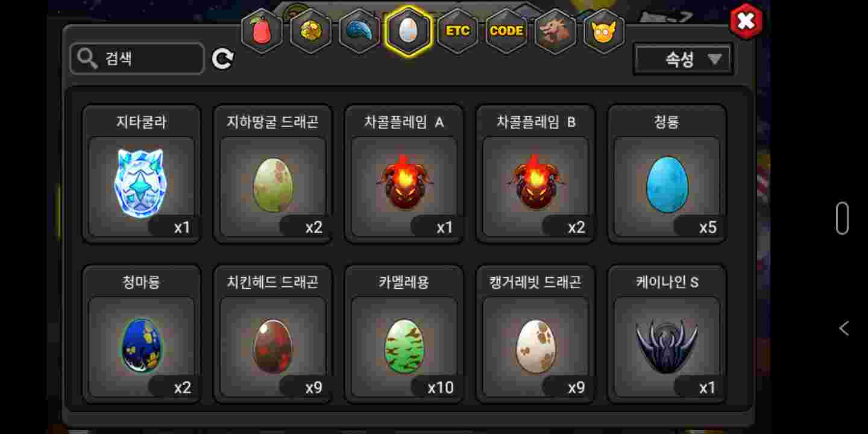868x434 pixels.
Task: Choose the 치킨헤드 드래곤 red egg
Action: pyautogui.click(x=273, y=335)
